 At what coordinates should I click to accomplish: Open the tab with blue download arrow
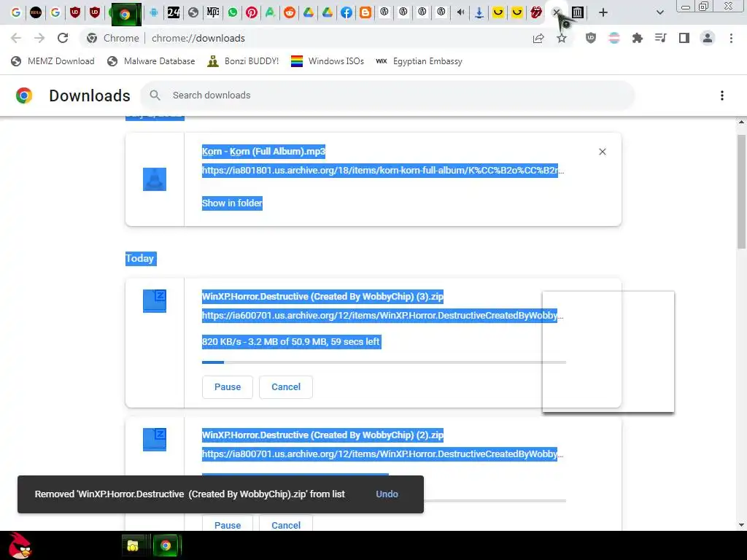tap(479, 12)
